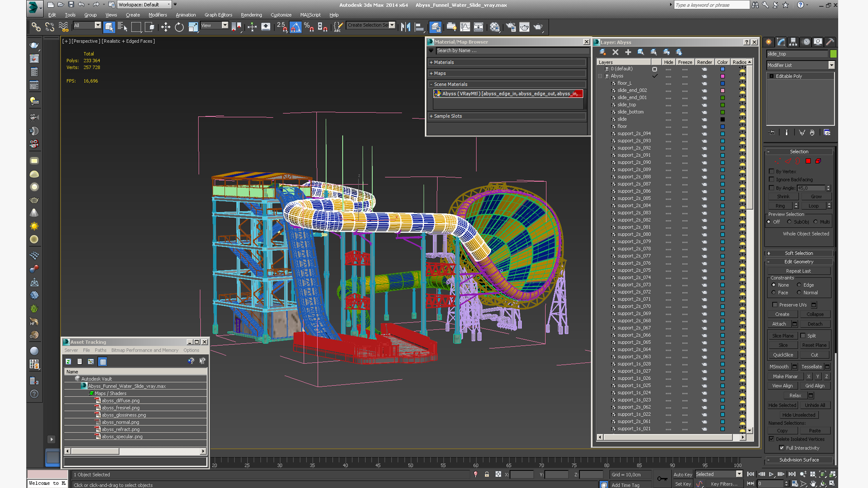The width and height of the screenshot is (868, 488).
Task: Select the Move tool in main toolbar
Action: point(165,27)
